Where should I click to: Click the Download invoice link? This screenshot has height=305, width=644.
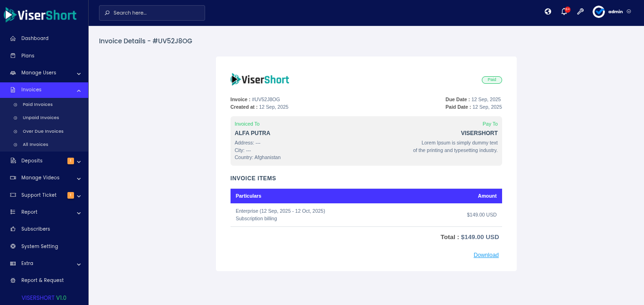pos(486,255)
